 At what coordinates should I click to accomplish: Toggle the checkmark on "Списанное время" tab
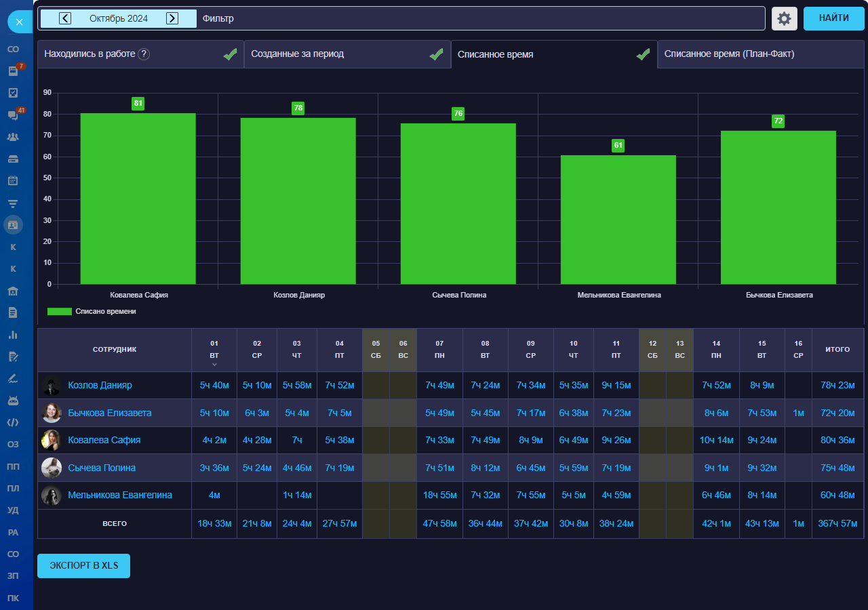tap(643, 54)
